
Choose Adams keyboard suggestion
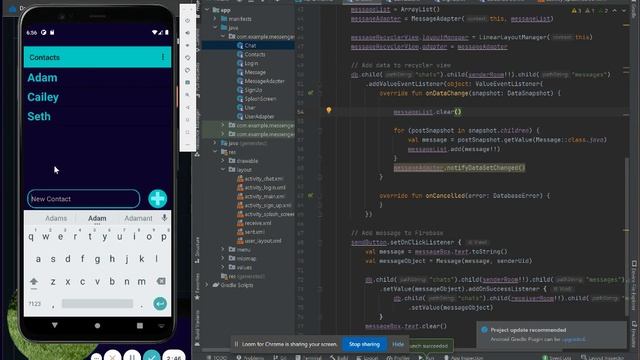56,218
